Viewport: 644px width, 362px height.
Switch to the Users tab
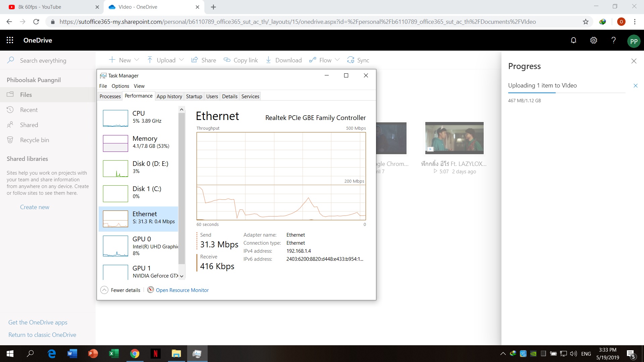(x=212, y=97)
